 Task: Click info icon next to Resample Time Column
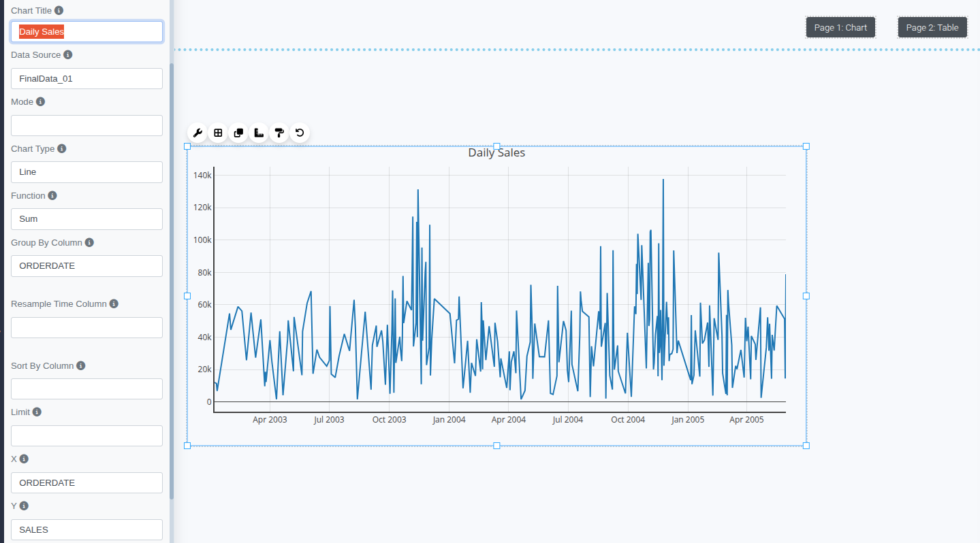click(114, 303)
